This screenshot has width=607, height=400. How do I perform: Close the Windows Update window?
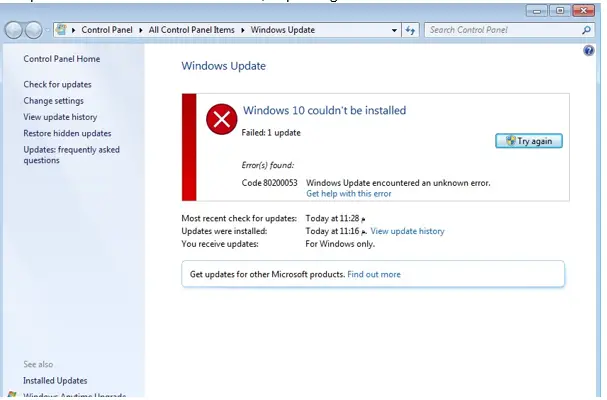(x=583, y=11)
